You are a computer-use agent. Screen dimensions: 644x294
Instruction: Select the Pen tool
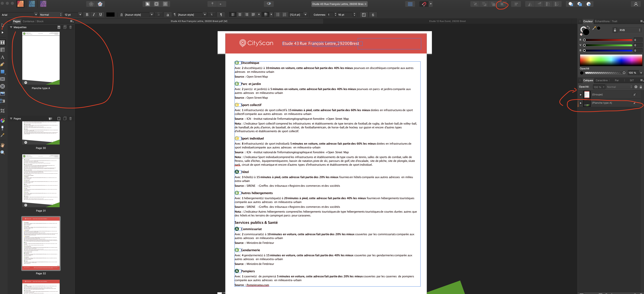point(3,64)
